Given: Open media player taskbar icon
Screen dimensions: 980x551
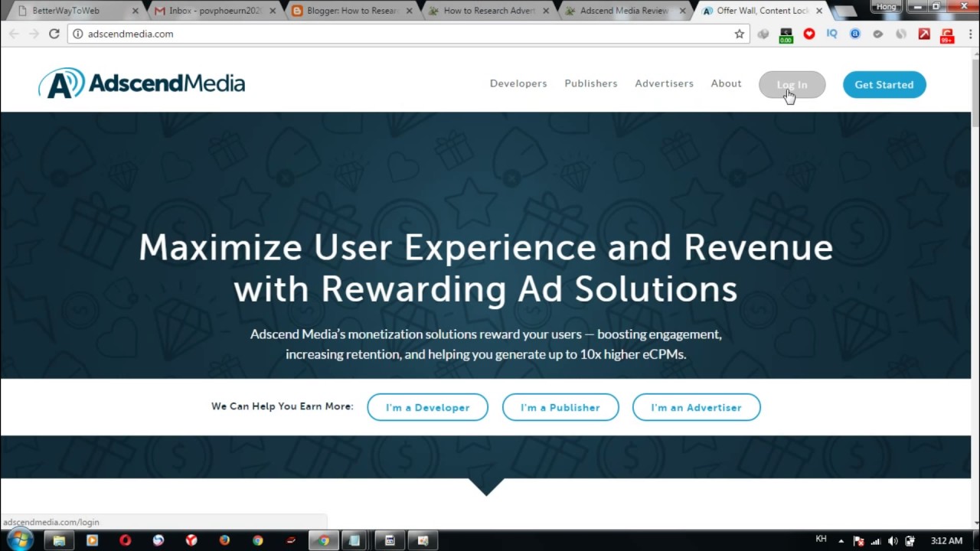Looking at the screenshot, I should [x=92, y=540].
